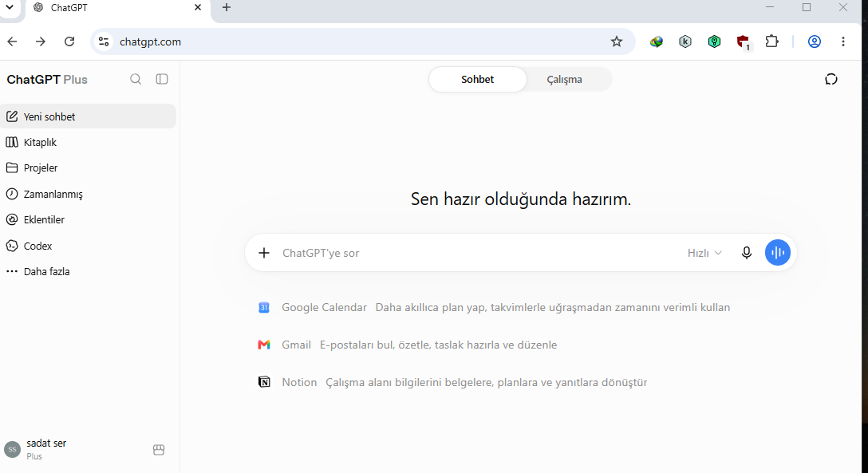
Task: Click the green shield extension icon
Action: 714,41
